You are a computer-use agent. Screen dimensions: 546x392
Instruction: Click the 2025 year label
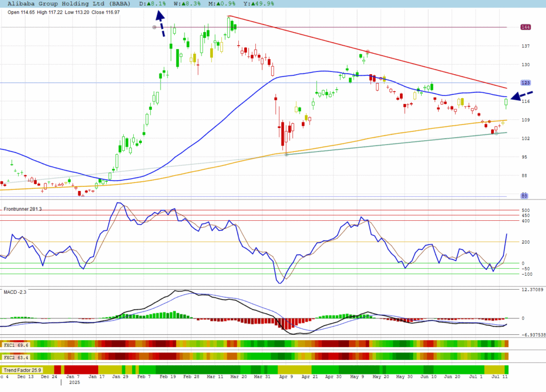pos(74,382)
